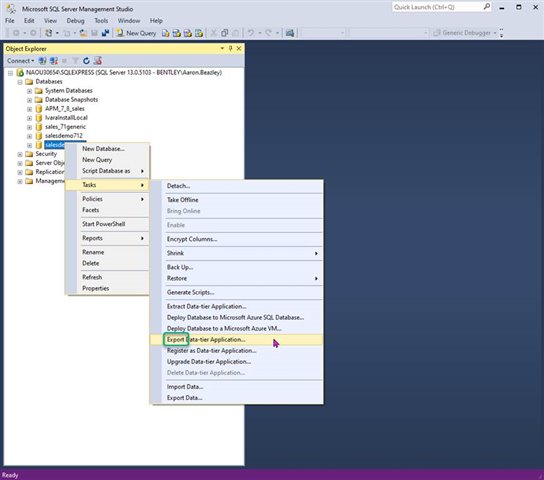The height and width of the screenshot is (480, 544).
Task: Expand the salesdemo712 database node
Action: click(x=29, y=136)
